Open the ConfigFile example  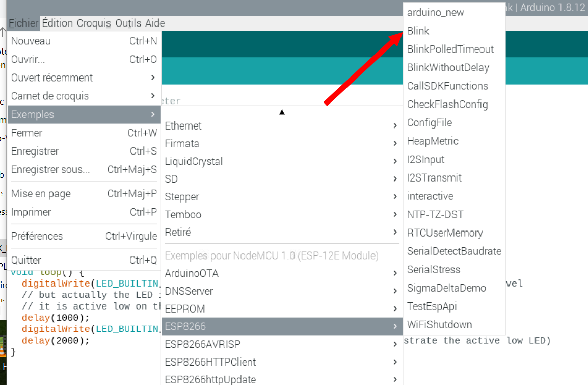coord(454,123)
